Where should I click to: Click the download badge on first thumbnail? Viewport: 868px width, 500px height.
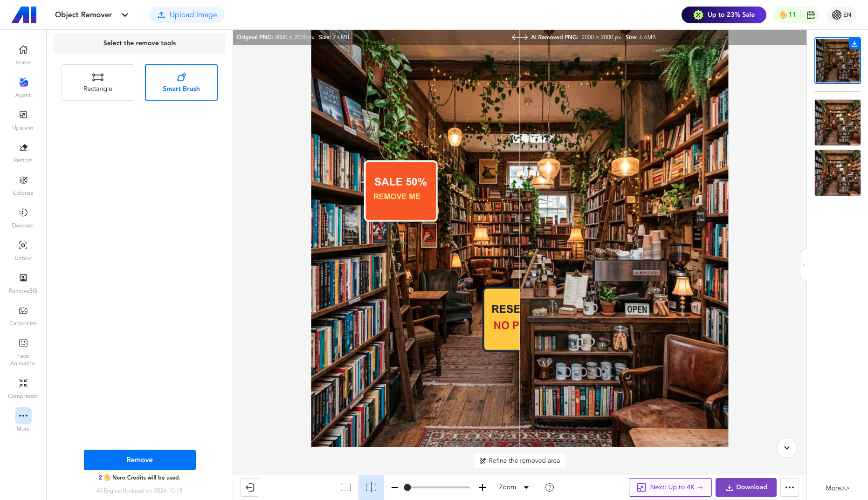tap(854, 44)
